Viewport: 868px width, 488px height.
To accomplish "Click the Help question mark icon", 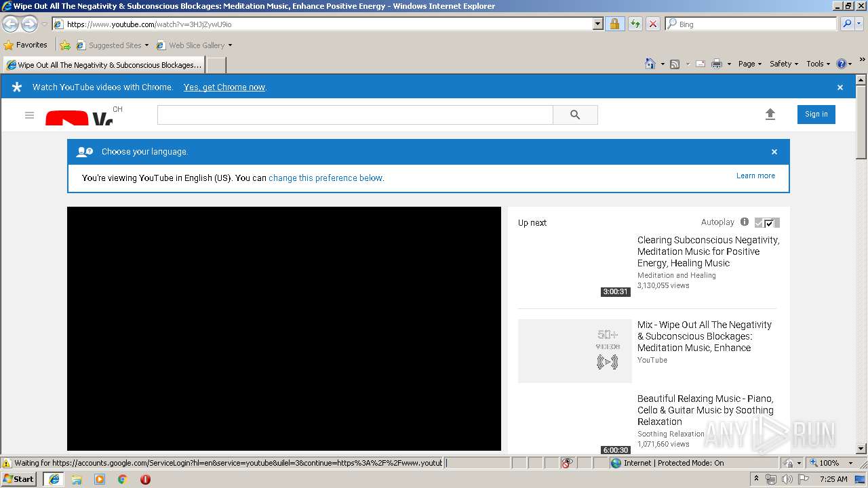I will (842, 64).
